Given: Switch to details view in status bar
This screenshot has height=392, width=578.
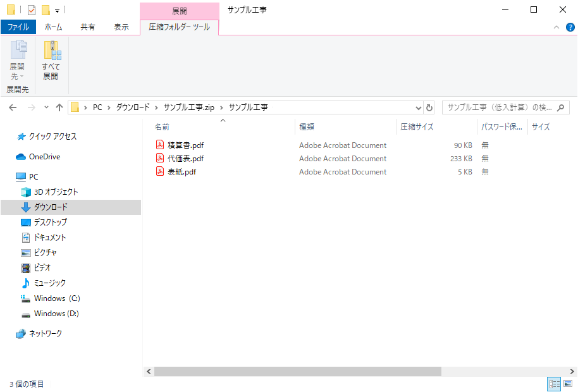Looking at the screenshot, I should coord(554,384).
